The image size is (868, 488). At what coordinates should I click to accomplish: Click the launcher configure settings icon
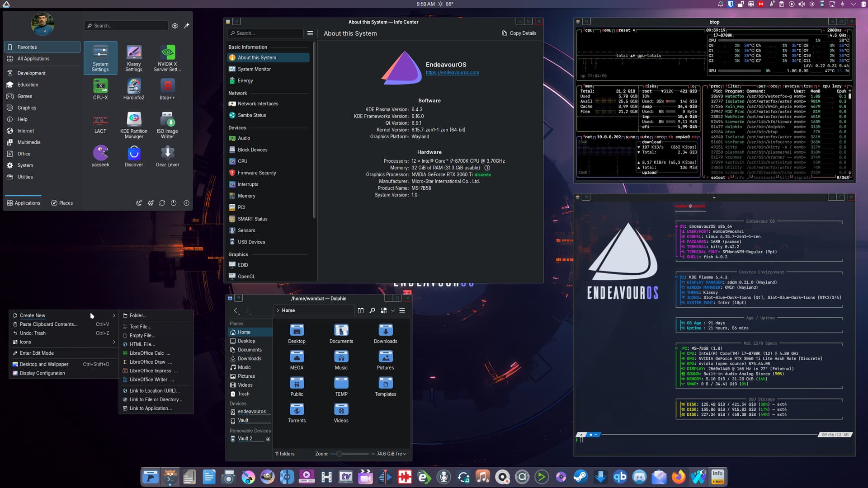click(175, 26)
